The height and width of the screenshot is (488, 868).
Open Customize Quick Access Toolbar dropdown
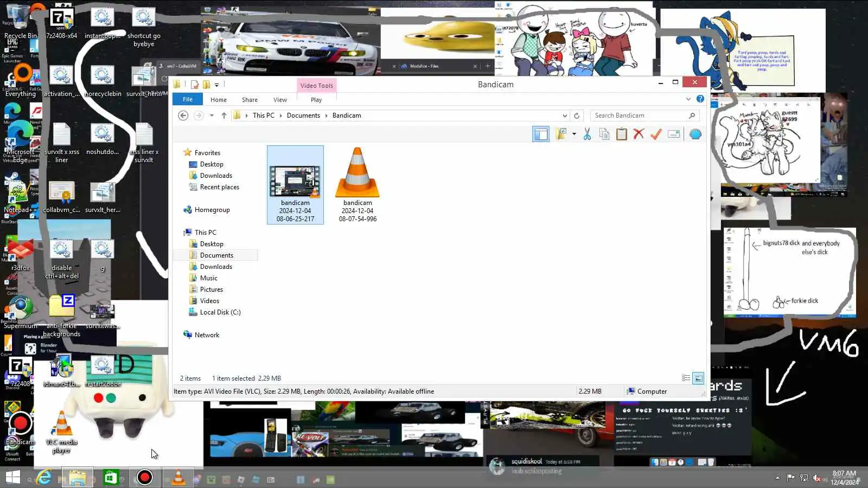[x=216, y=85]
